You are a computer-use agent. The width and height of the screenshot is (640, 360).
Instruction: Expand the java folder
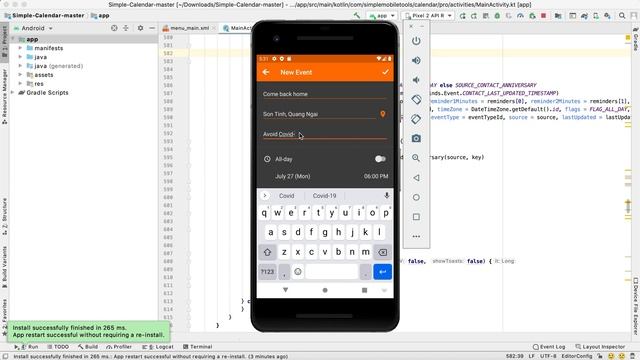pyautogui.click(x=20, y=57)
